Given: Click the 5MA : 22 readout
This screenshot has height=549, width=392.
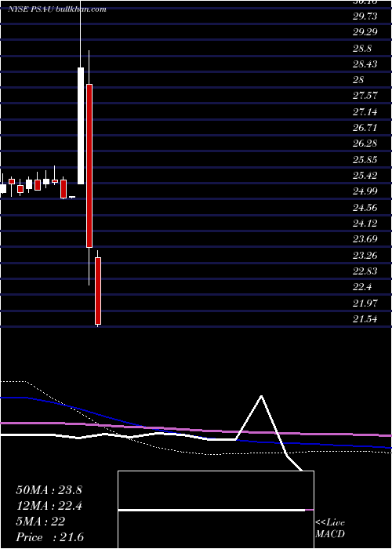Looking at the screenshot, I should [40, 522].
